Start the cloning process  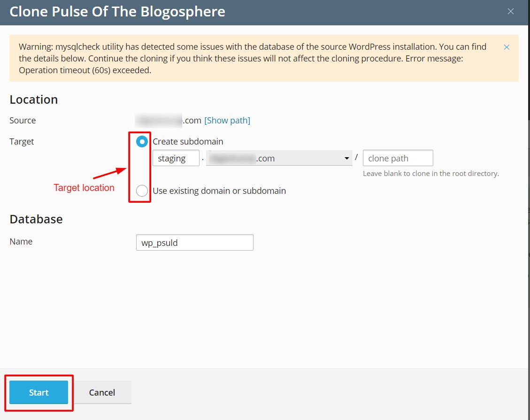pyautogui.click(x=38, y=392)
